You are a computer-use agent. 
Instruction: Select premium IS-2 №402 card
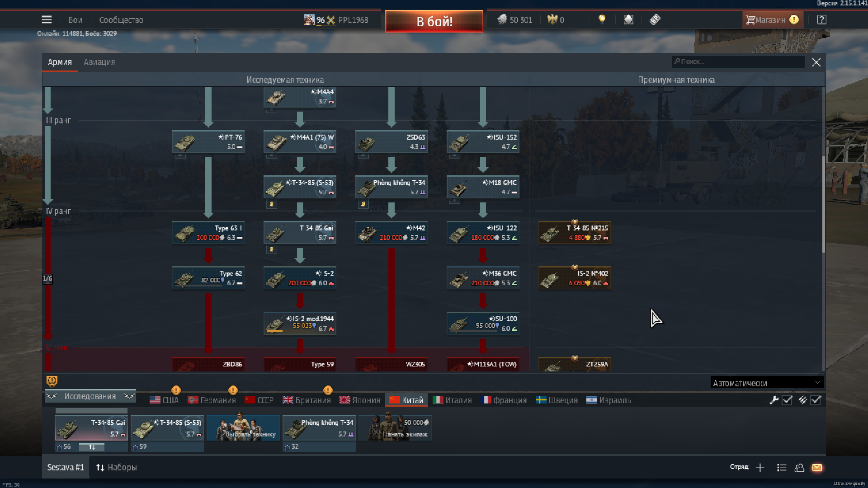click(x=575, y=278)
